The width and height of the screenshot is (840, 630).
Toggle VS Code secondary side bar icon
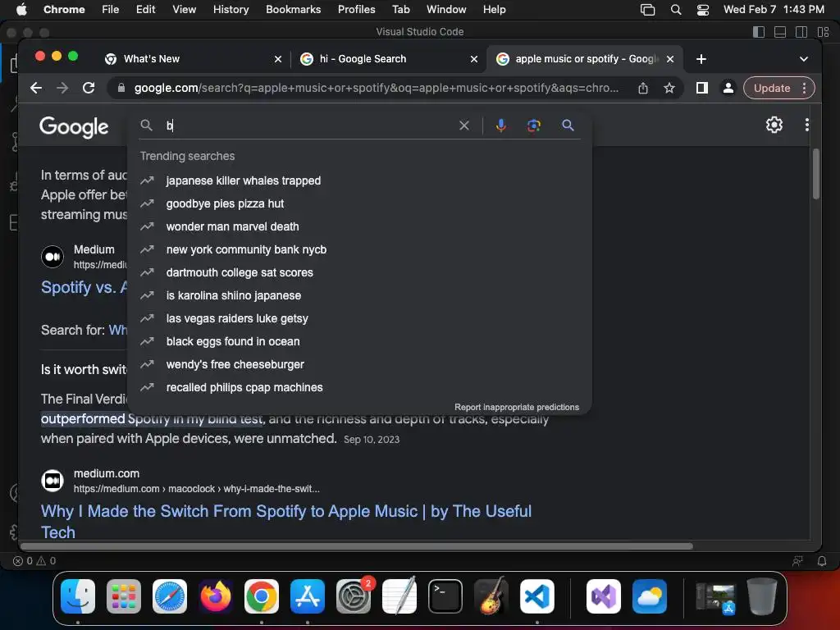[x=801, y=32]
